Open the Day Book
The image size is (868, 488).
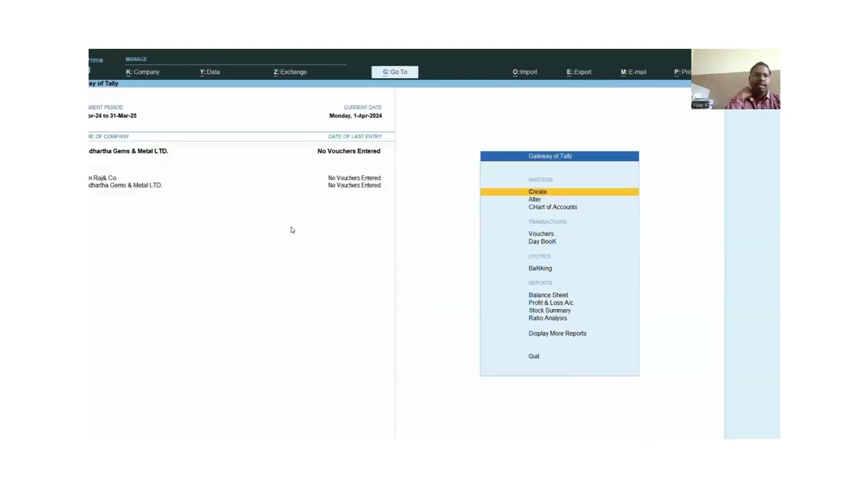(x=542, y=241)
